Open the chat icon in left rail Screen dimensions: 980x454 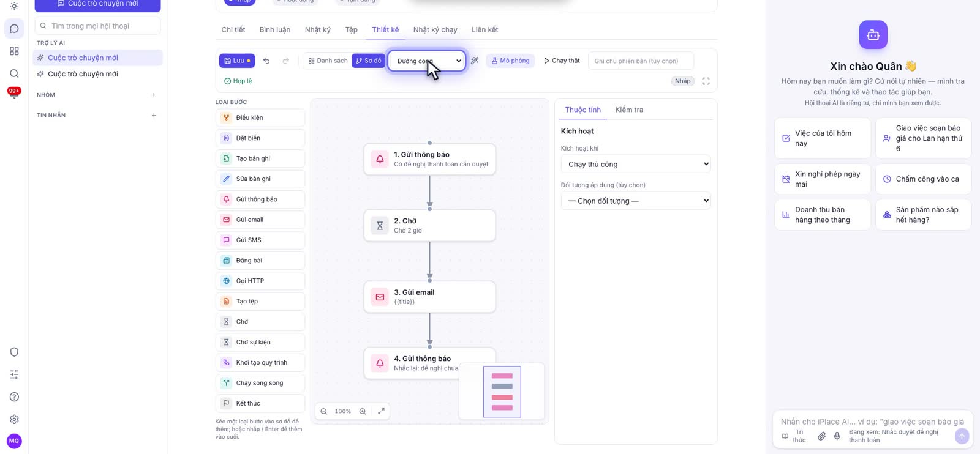(x=14, y=29)
